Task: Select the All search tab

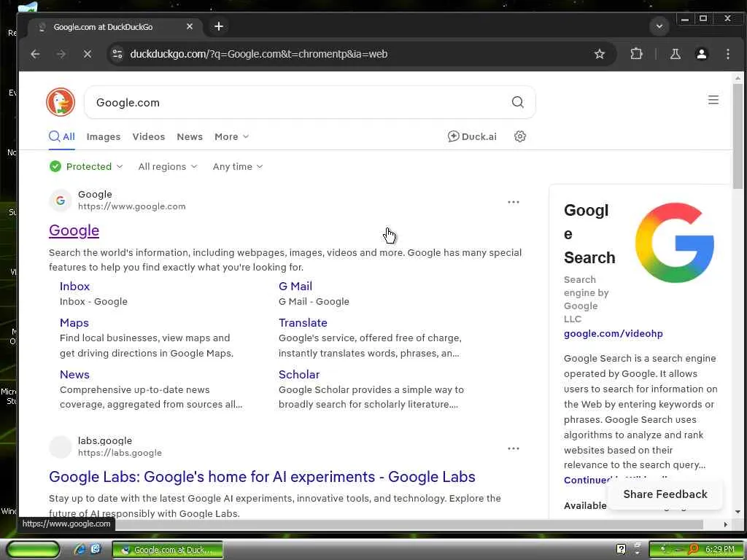Action: pyautogui.click(x=62, y=136)
